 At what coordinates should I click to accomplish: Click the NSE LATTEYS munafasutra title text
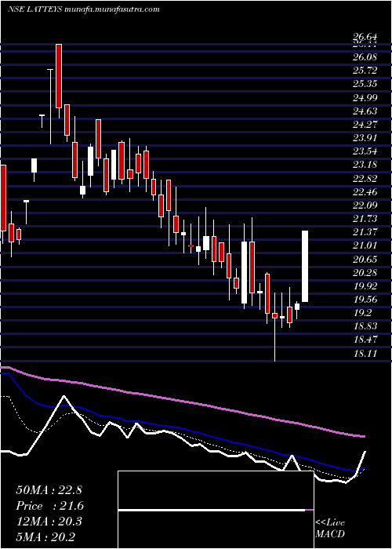click(84, 9)
